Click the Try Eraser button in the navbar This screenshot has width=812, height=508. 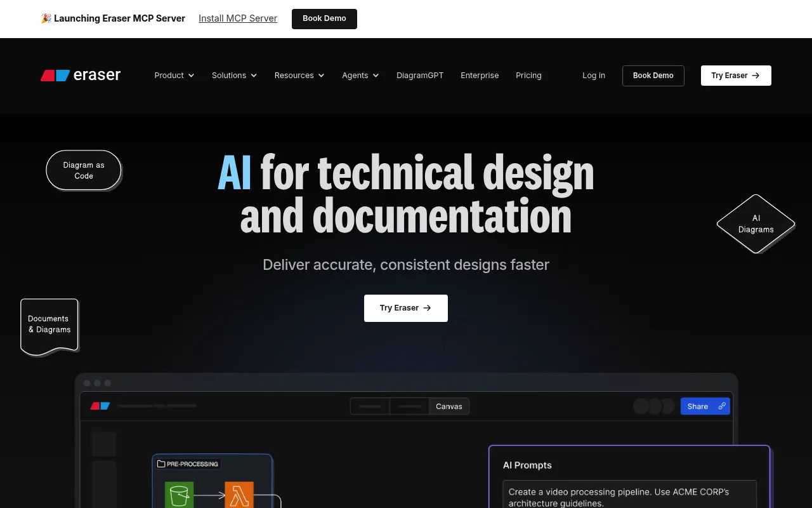coord(736,76)
